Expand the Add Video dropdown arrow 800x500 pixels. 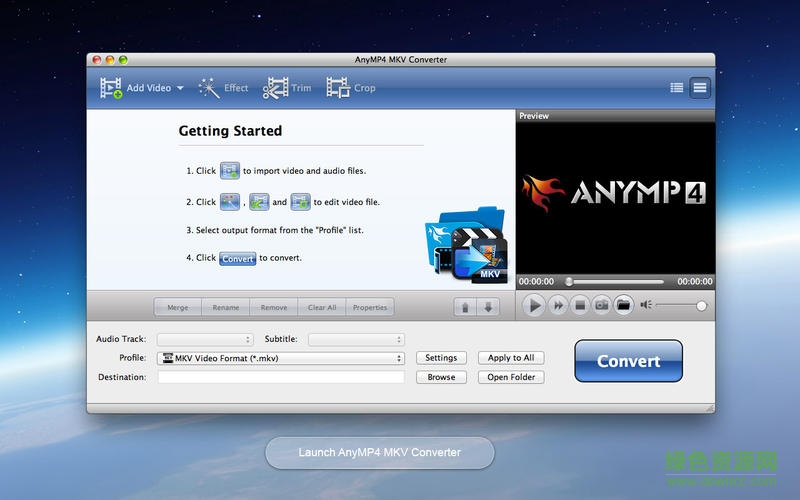[180, 89]
